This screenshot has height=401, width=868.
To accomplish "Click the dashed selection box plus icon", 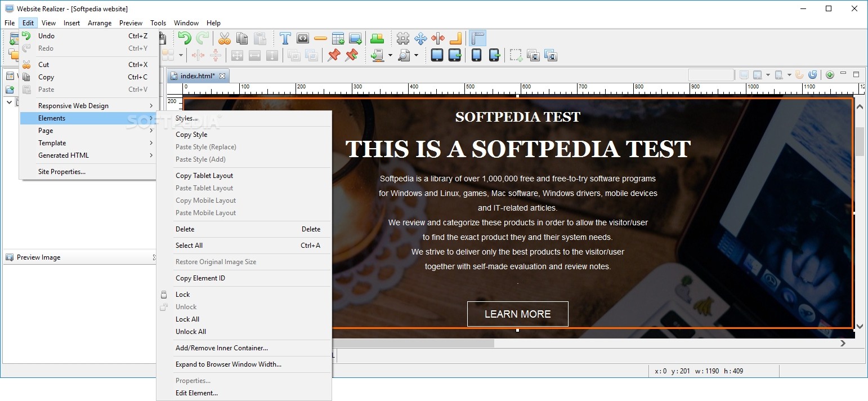I will click(x=516, y=55).
